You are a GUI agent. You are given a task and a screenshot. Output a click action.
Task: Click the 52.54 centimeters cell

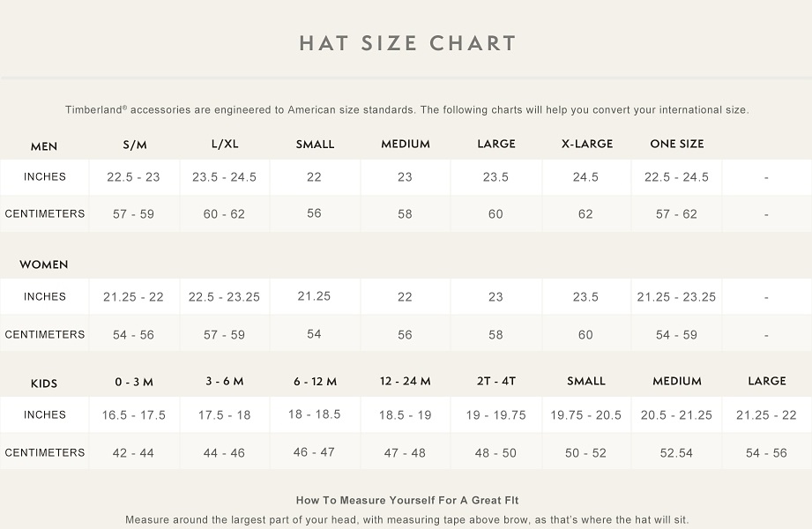point(676,453)
